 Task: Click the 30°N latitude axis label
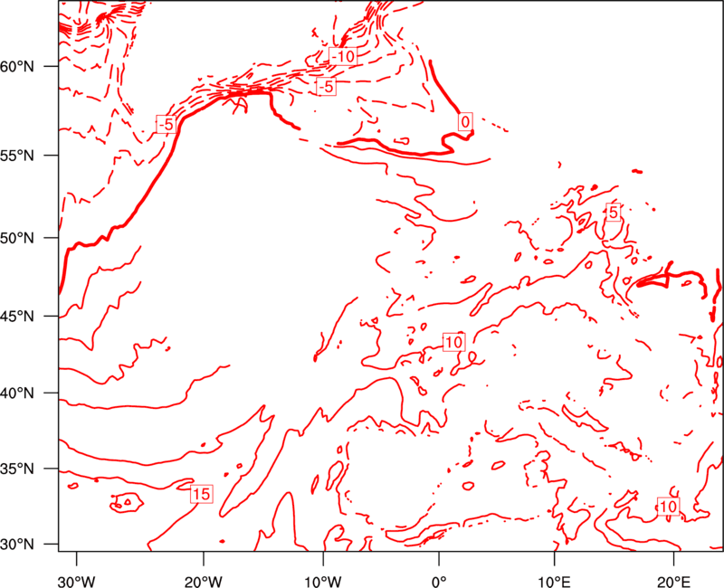(x=17, y=545)
